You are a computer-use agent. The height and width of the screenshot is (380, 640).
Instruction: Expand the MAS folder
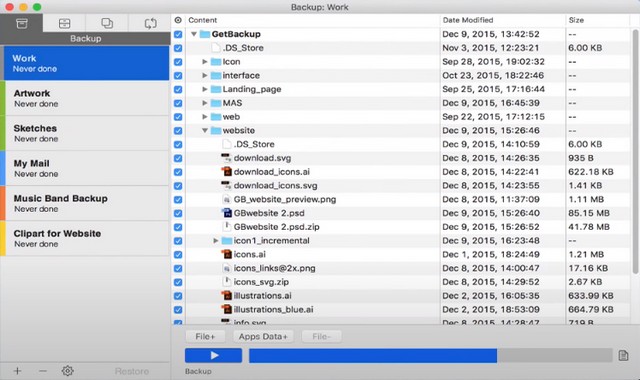205,103
